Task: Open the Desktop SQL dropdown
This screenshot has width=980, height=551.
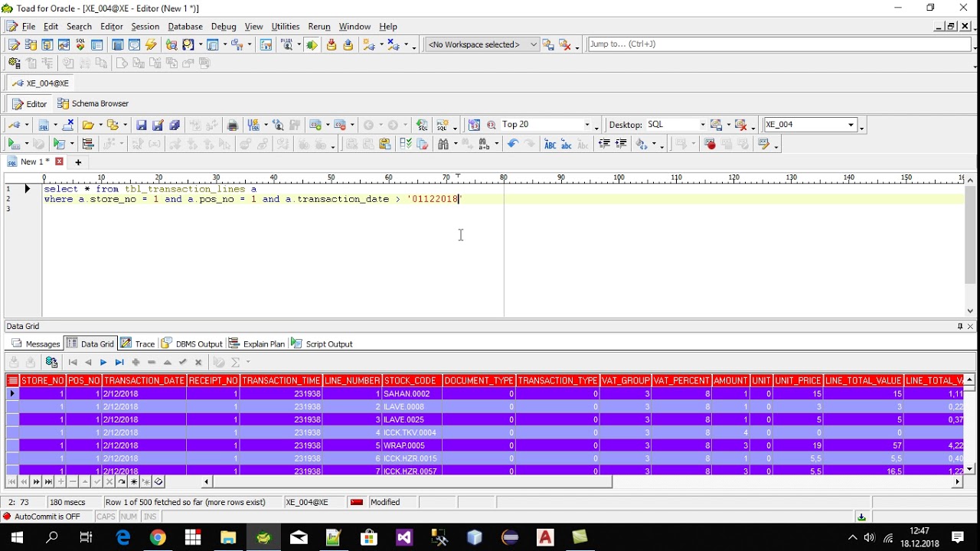Action: pyautogui.click(x=701, y=125)
